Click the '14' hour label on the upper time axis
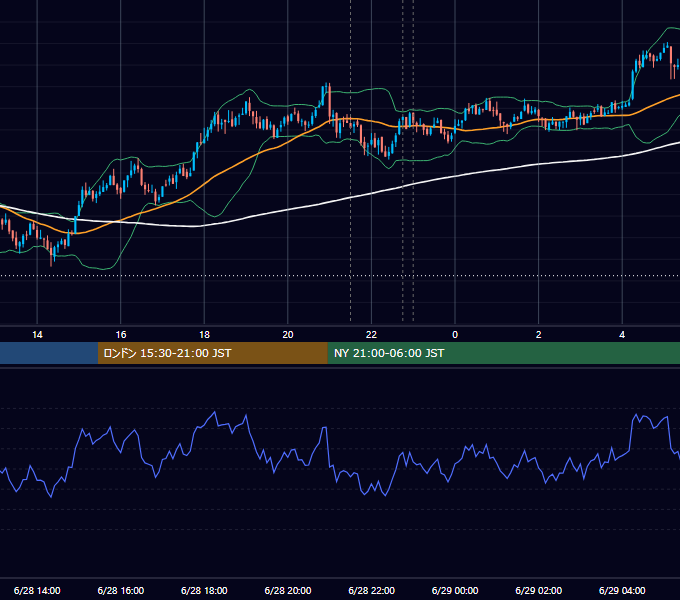680x600 pixels. coord(37,335)
